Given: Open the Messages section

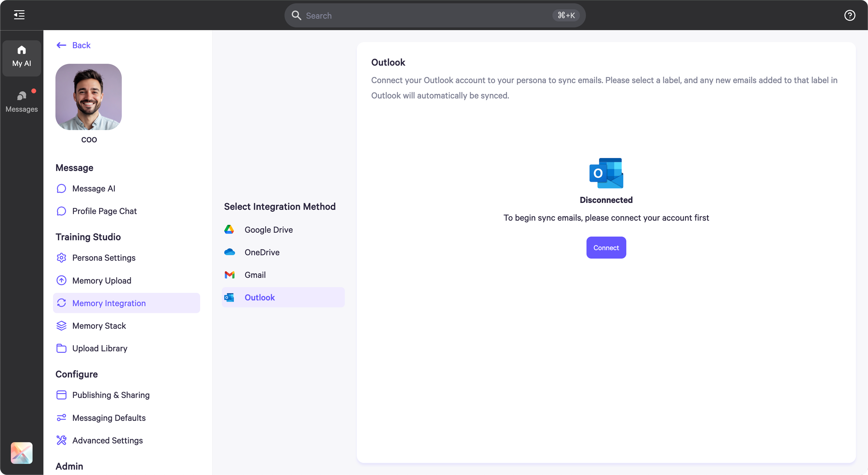Looking at the screenshot, I should 21,101.
